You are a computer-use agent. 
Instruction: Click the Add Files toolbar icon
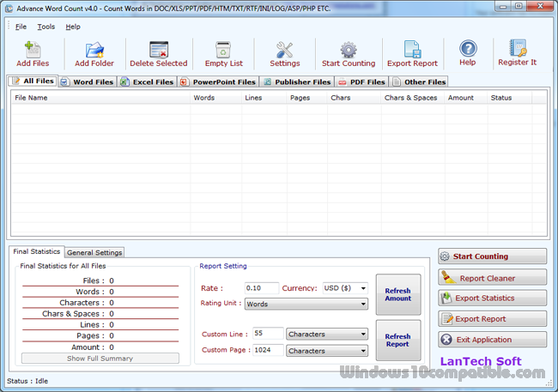[x=33, y=50]
